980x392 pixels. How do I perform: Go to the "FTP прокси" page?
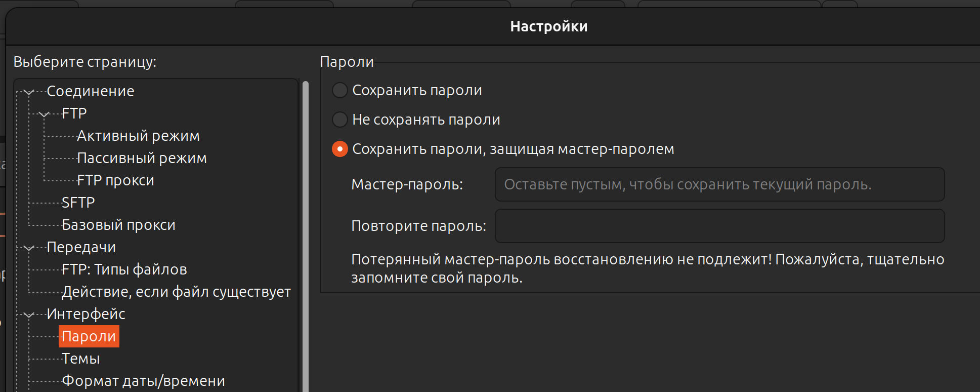pyautogui.click(x=115, y=181)
